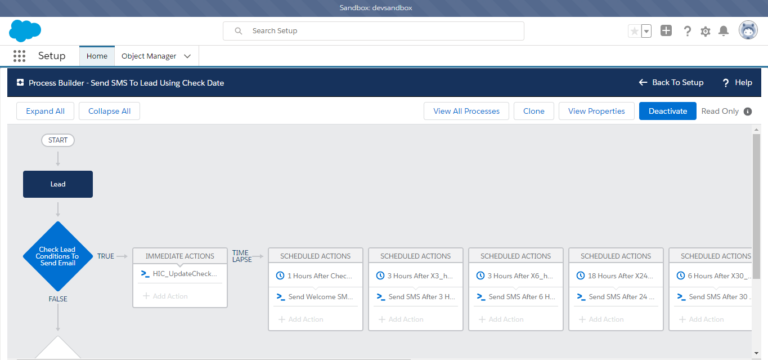The image size is (768, 360).
Task: Click View All Processes button
Action: pyautogui.click(x=466, y=111)
